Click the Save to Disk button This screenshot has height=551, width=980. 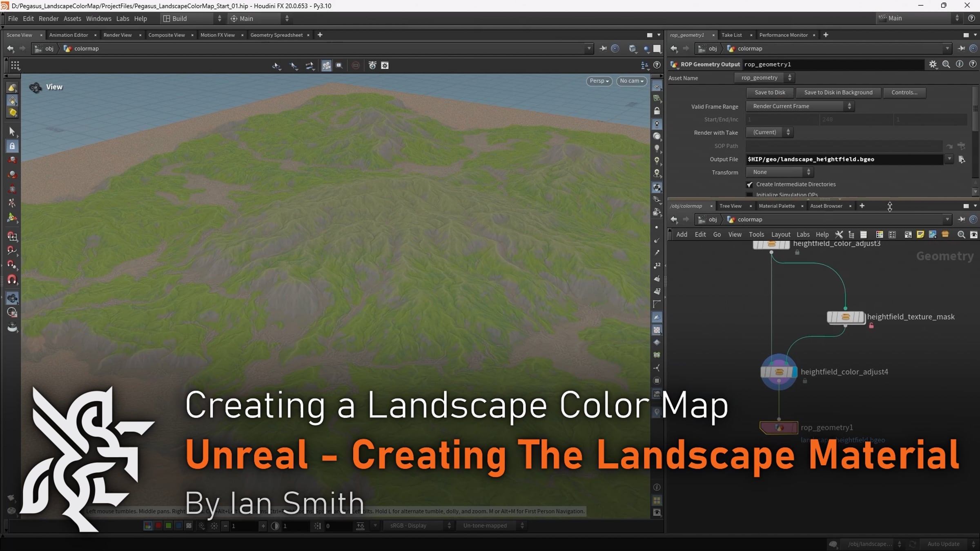770,93
